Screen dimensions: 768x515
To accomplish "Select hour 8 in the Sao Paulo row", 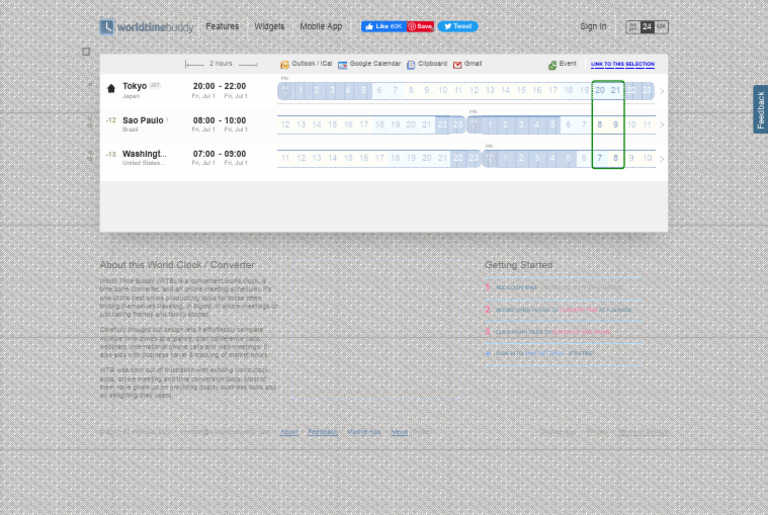I will click(600, 124).
